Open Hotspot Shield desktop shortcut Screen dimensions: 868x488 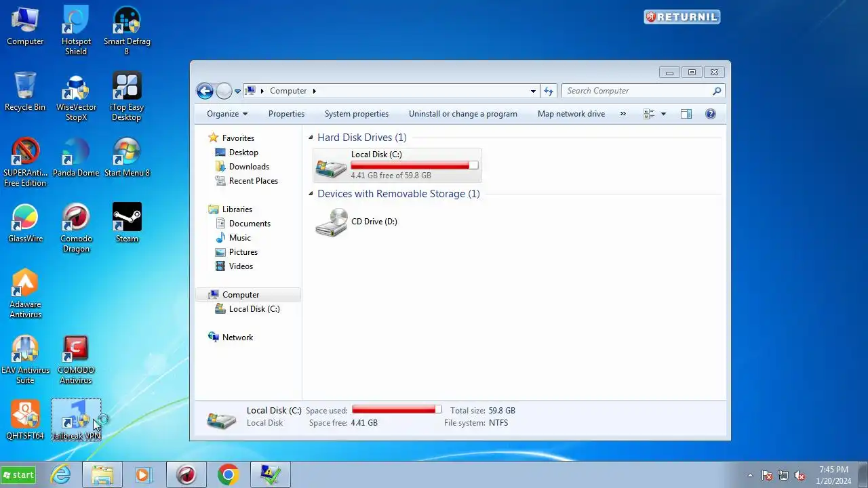tap(76, 30)
